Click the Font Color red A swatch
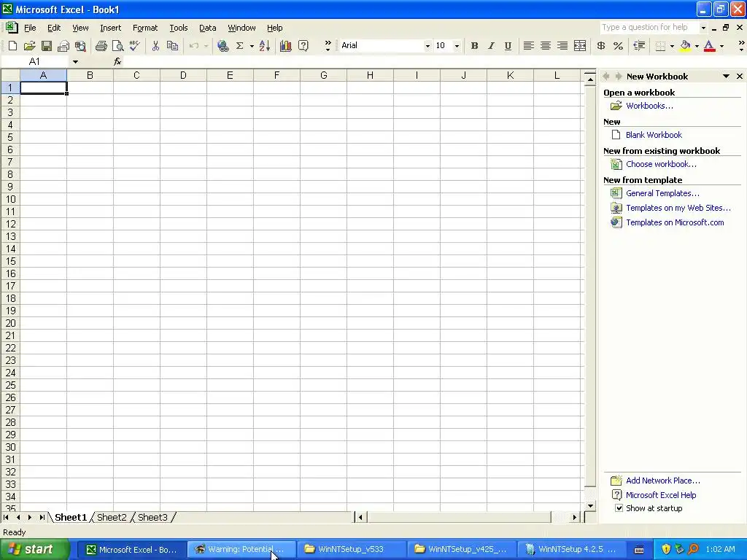 click(x=709, y=46)
